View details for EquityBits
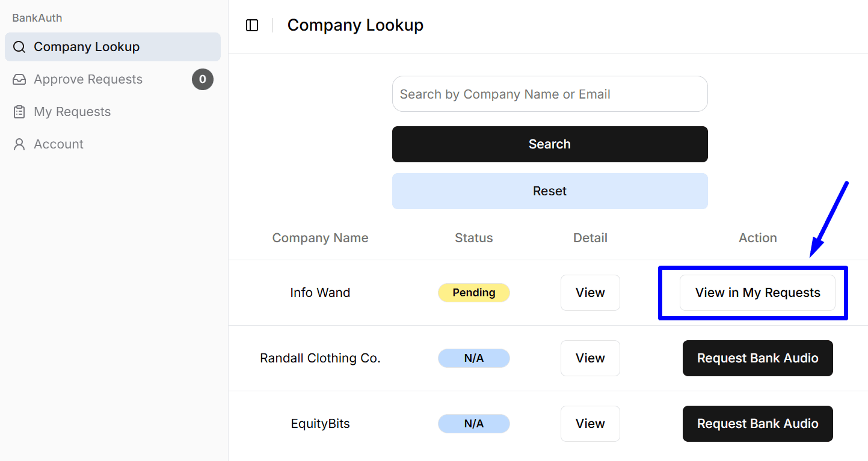868x461 pixels. tap(589, 424)
